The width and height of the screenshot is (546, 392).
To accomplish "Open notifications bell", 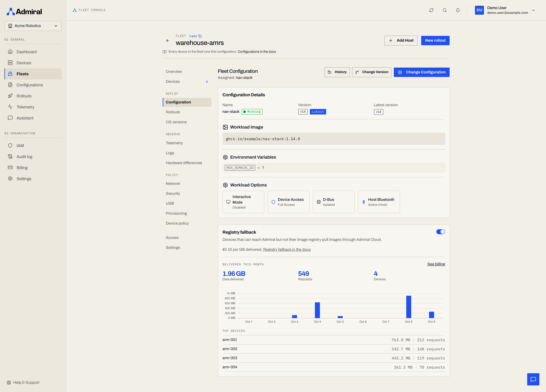I will 458,10.
